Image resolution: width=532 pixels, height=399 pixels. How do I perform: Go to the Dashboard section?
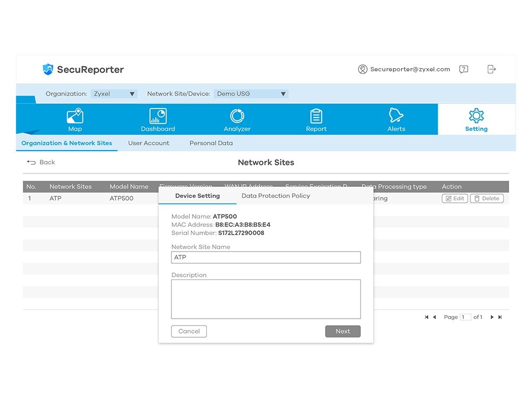click(x=158, y=120)
